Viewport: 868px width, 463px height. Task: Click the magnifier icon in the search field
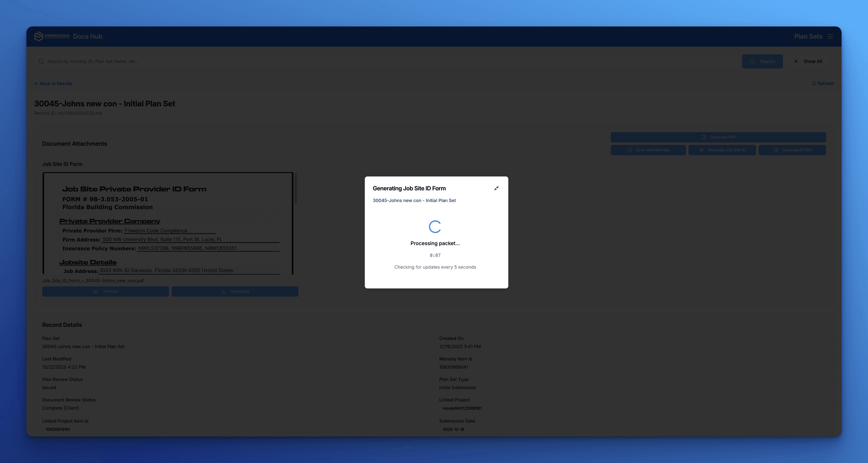41,61
